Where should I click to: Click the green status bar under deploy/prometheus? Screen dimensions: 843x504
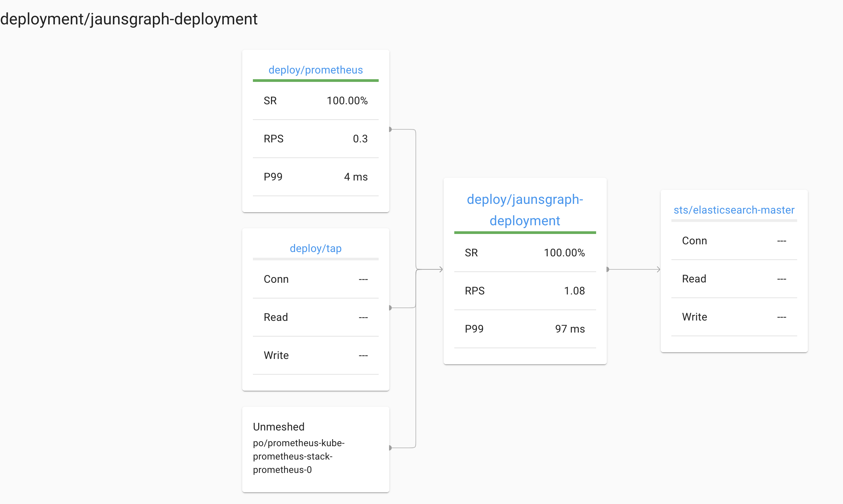pyautogui.click(x=315, y=81)
